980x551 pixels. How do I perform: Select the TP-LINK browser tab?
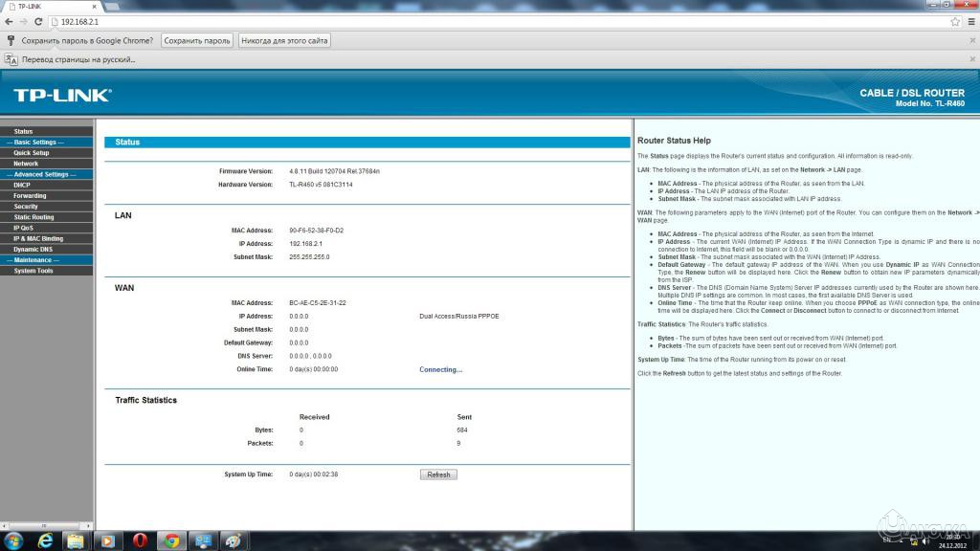[x=53, y=7]
